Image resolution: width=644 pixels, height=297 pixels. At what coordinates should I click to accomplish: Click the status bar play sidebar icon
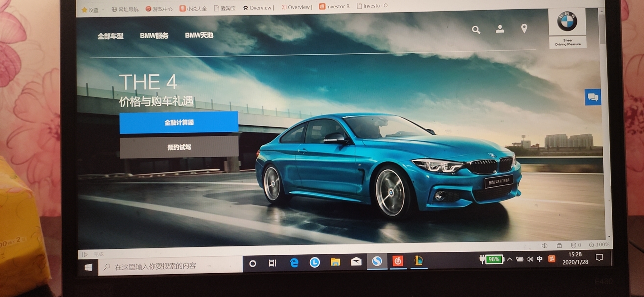click(x=85, y=255)
